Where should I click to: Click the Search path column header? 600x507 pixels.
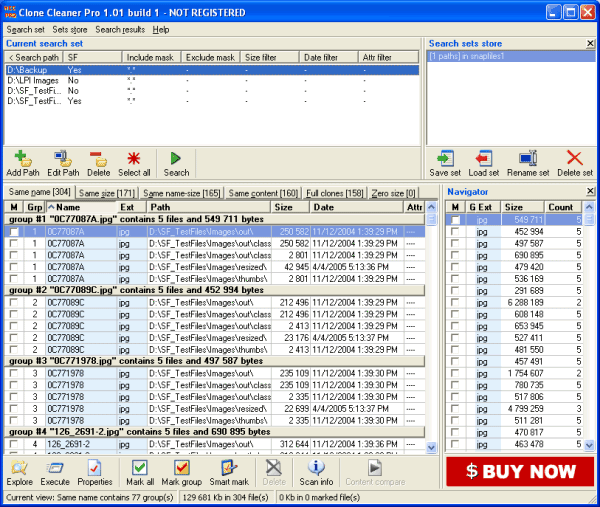(33, 58)
